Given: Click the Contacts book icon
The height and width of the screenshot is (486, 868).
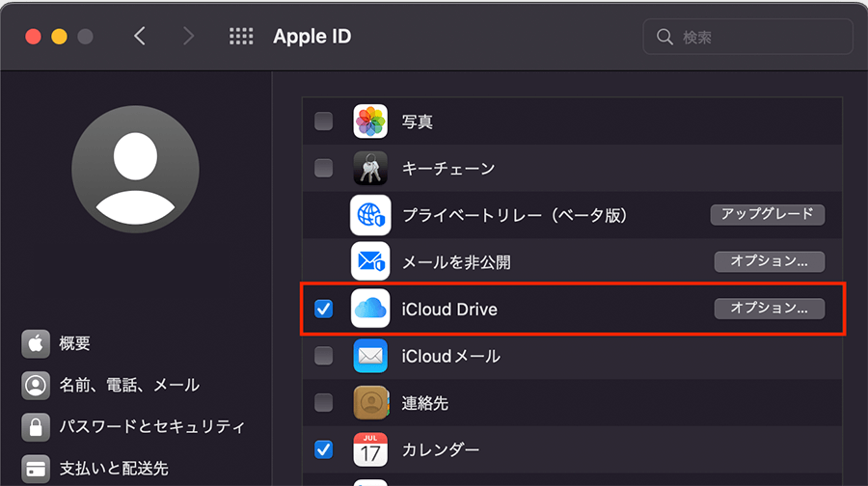Looking at the screenshot, I should coord(370,402).
